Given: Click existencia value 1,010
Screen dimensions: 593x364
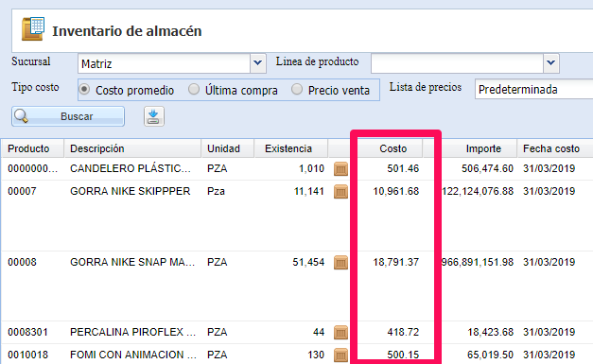Looking at the screenshot, I should [x=311, y=168].
